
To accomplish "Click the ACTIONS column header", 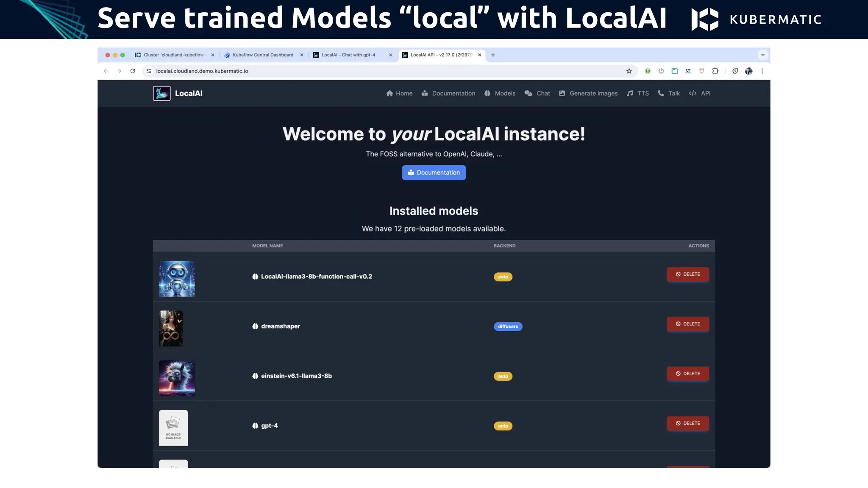I will click(x=698, y=246).
